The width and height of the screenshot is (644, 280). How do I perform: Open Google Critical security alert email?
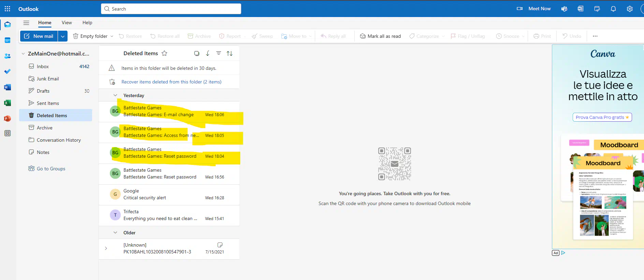(x=169, y=195)
